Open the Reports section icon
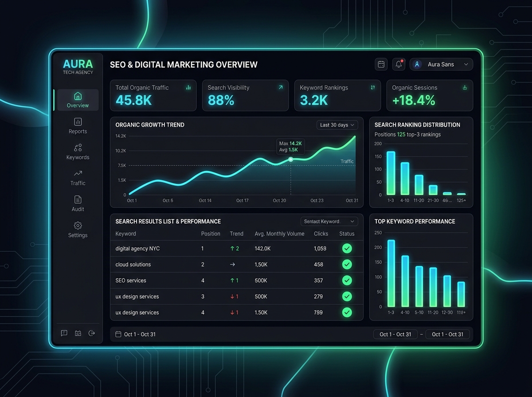Screen dimensions: 532x397 [78, 121]
